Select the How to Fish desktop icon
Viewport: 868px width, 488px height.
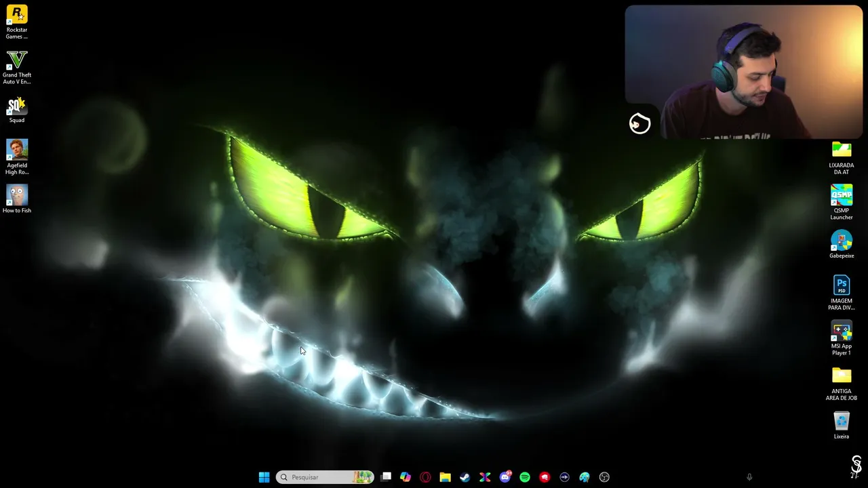click(x=17, y=199)
